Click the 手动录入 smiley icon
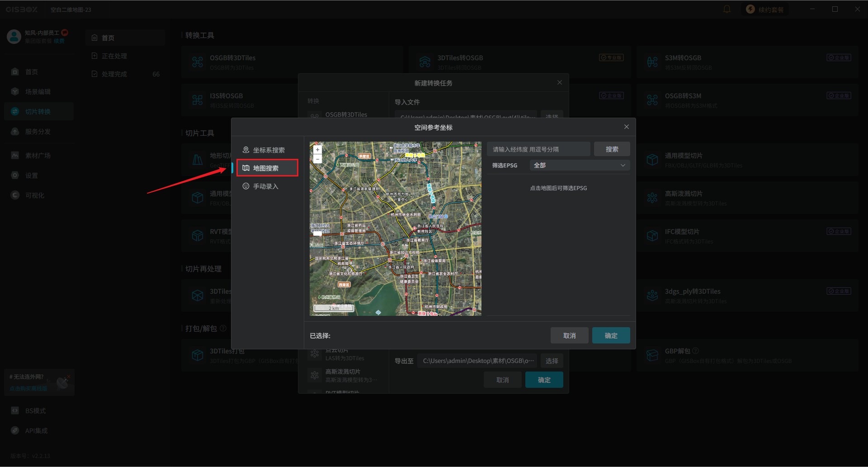 tap(246, 186)
